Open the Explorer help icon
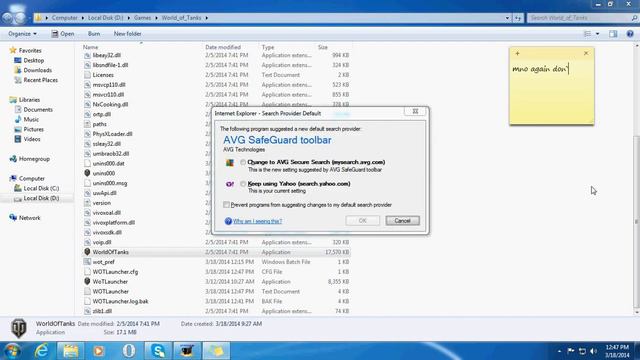640x360 pixels. click(x=630, y=34)
